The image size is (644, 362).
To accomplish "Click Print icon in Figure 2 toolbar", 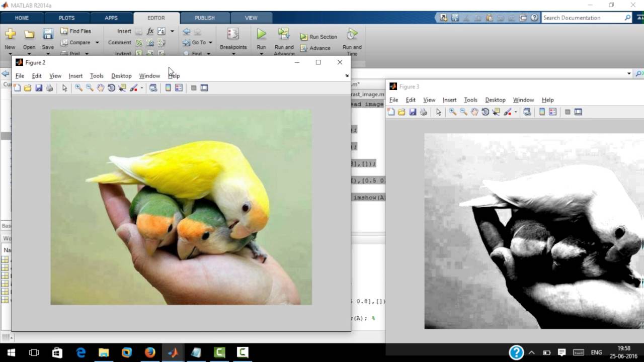I will [49, 88].
